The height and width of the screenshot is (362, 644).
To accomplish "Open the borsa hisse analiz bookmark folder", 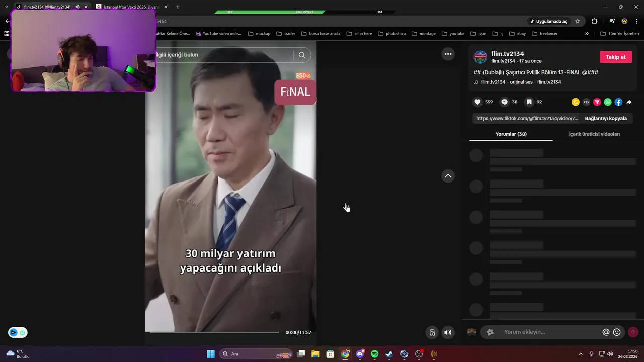I will click(320, 34).
